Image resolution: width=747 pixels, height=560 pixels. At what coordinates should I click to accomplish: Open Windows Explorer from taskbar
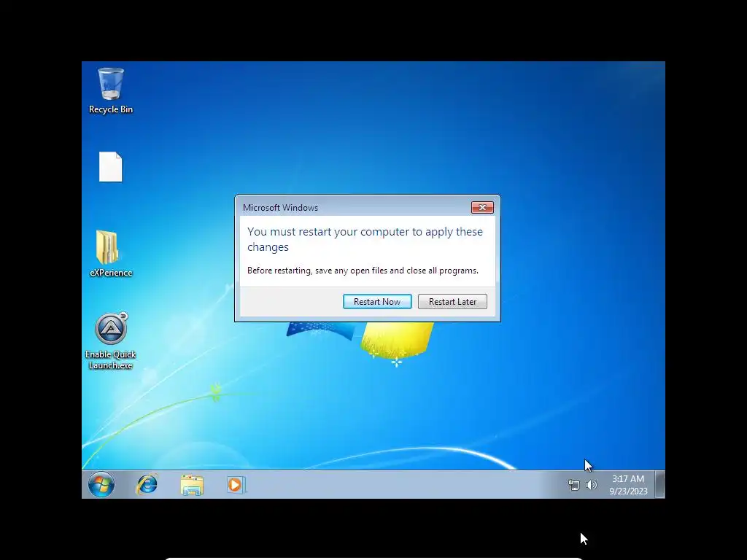pyautogui.click(x=192, y=485)
